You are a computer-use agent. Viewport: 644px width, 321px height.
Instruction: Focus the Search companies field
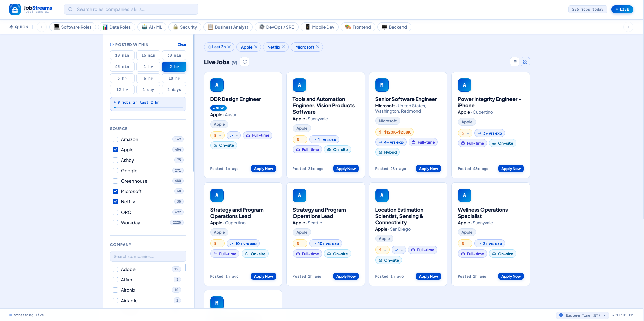pos(148,256)
